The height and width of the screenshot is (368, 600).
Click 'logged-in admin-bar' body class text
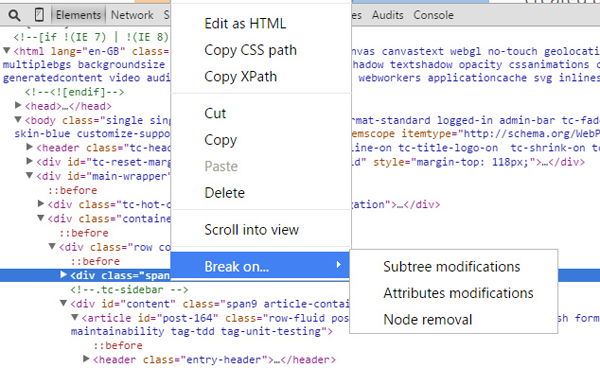tap(496, 120)
